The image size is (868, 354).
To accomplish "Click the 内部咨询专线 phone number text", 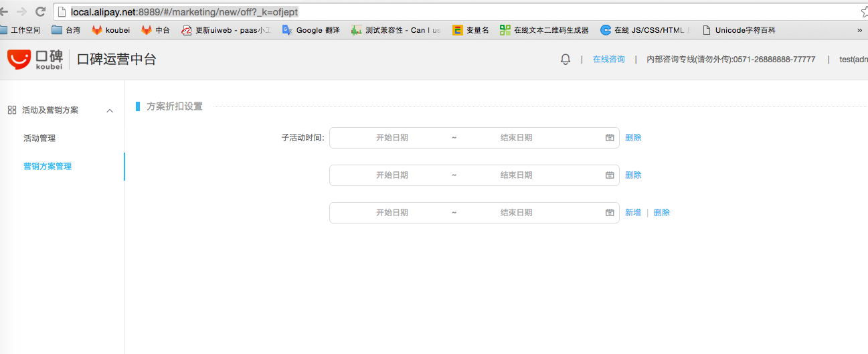I will tap(731, 60).
